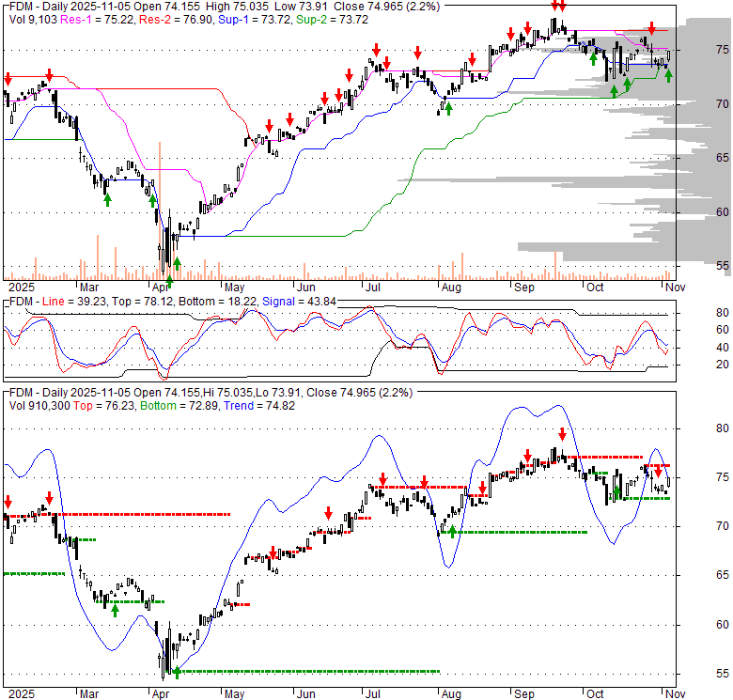Click the red arrow in early July on bottom chart

pos(382,480)
